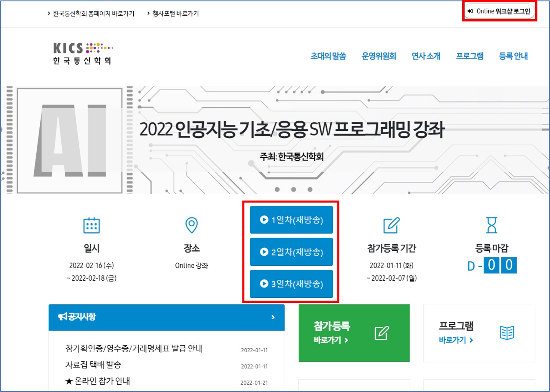Click the edit icon above 참가등록 기간

tap(391, 225)
